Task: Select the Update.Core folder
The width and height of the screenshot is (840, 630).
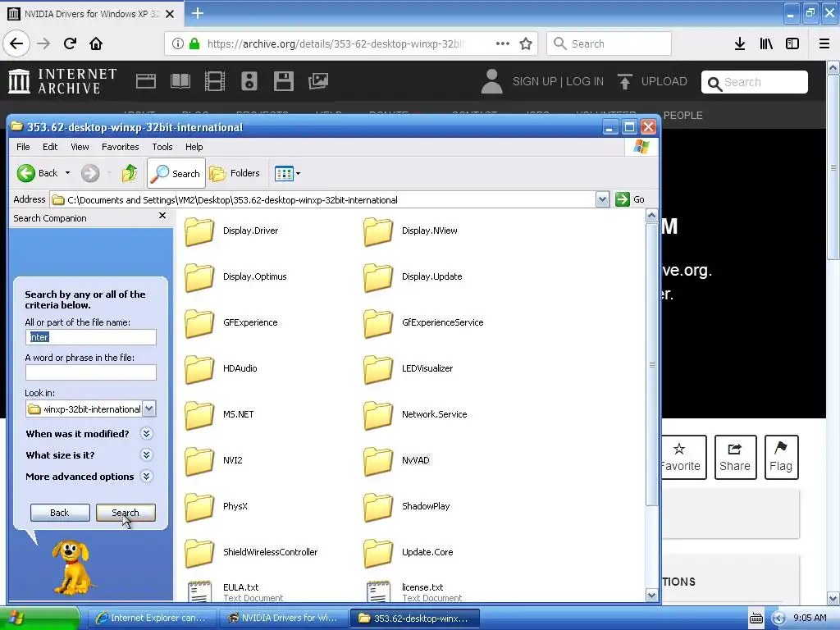Action: (409, 552)
